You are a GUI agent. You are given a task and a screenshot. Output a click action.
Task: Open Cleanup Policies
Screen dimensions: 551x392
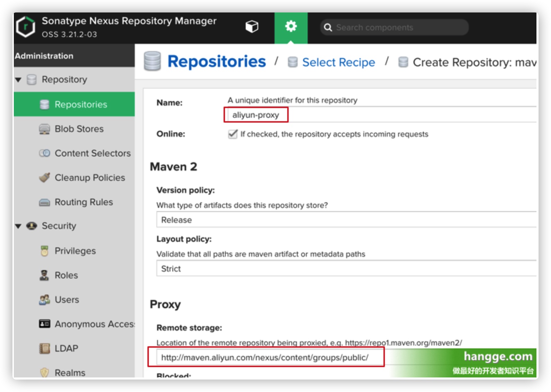[x=90, y=178]
